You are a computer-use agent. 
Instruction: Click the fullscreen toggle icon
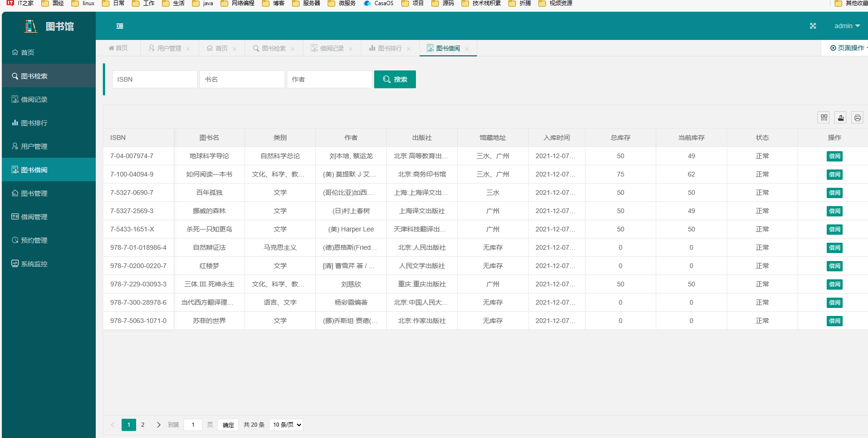[x=813, y=26]
